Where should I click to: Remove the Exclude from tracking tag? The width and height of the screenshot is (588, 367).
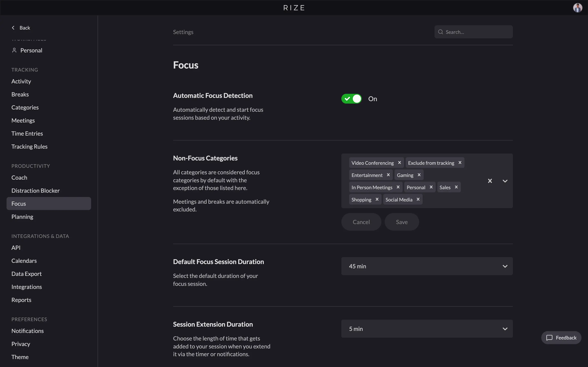coord(460,163)
